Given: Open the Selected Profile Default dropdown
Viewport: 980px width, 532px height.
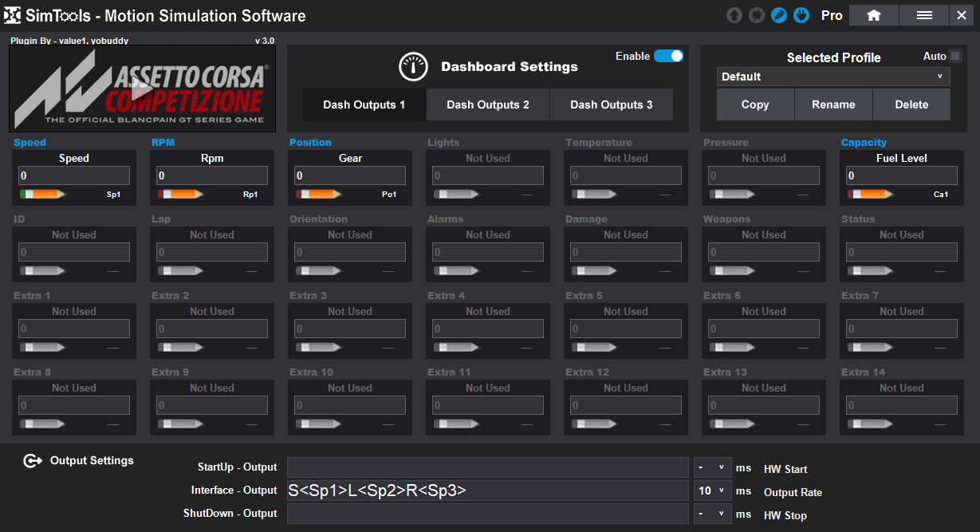Looking at the screenshot, I should [832, 77].
